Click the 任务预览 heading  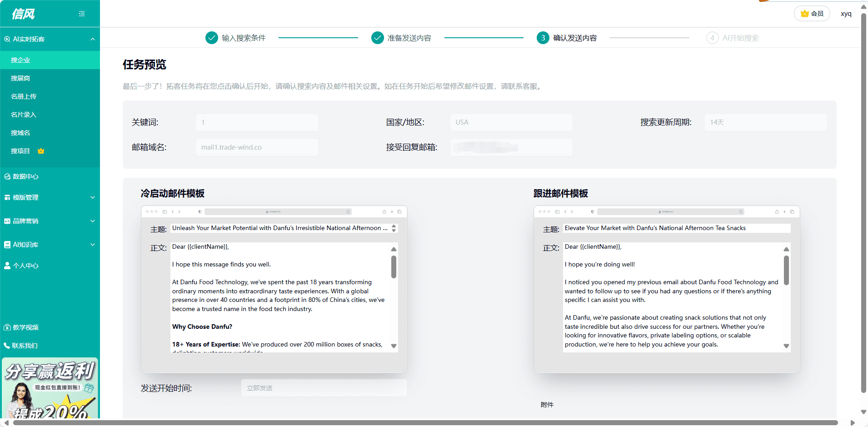(145, 65)
